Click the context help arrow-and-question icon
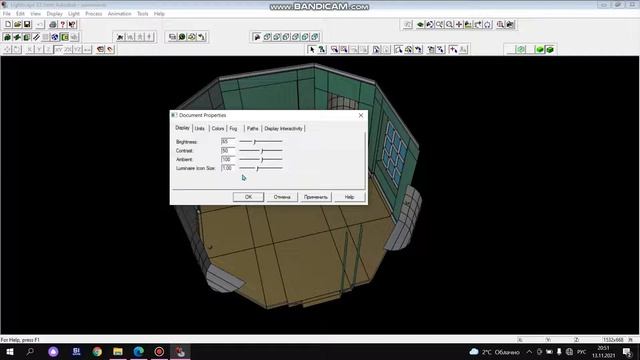Viewport: 640px width, 360px height. [72, 24]
